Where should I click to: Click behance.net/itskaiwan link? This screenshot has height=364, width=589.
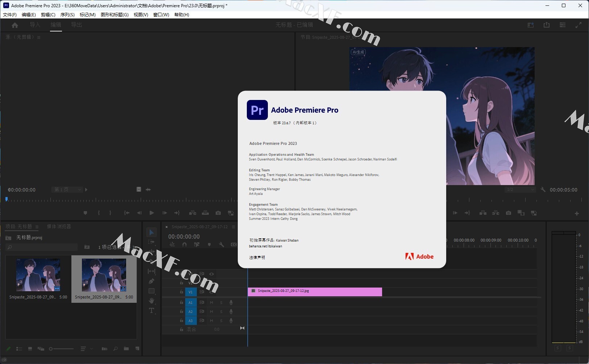(x=265, y=246)
